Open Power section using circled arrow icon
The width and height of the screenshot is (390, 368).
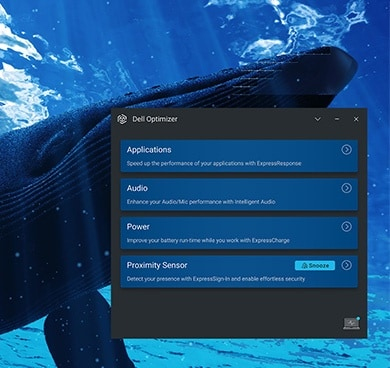(x=346, y=227)
